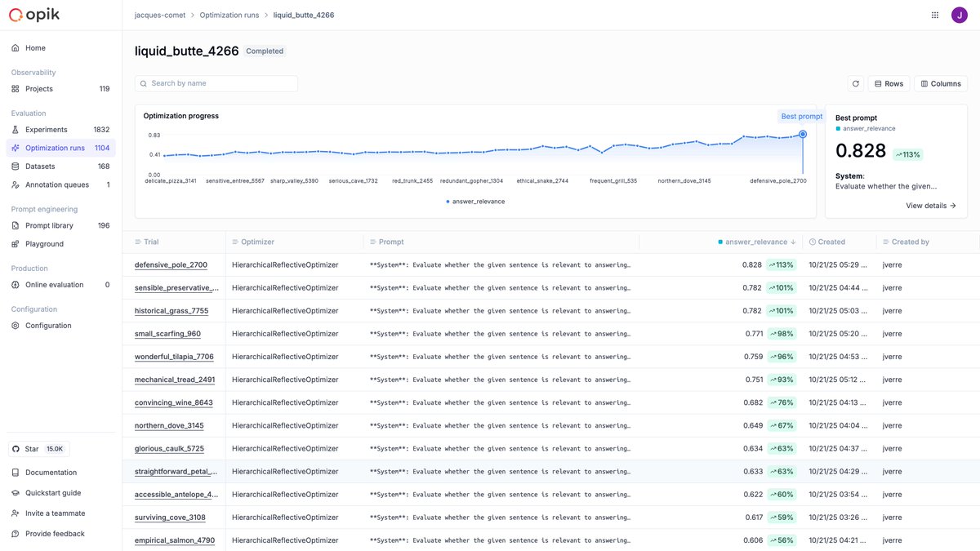The image size is (980, 551).
Task: Click the refresh icon button
Action: 855,83
